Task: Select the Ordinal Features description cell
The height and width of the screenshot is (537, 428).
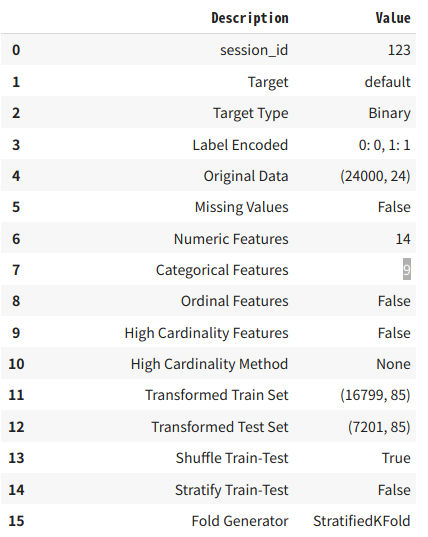Action: coord(235,301)
